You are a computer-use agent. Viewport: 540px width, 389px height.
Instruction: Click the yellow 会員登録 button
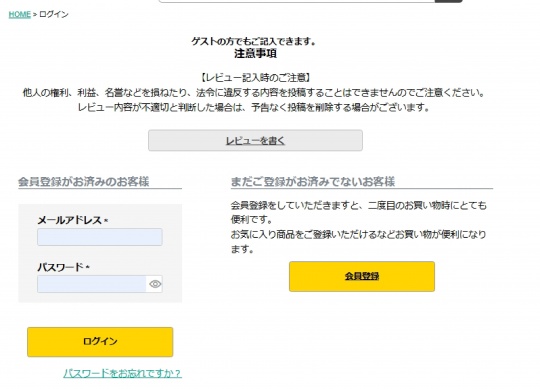pos(362,276)
